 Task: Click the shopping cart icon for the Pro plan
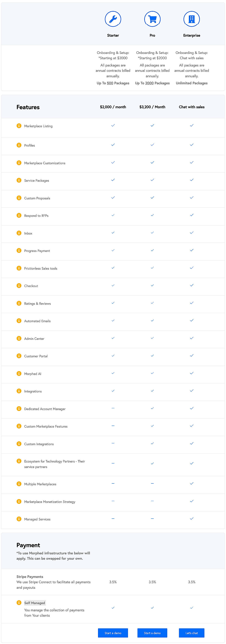tap(152, 19)
